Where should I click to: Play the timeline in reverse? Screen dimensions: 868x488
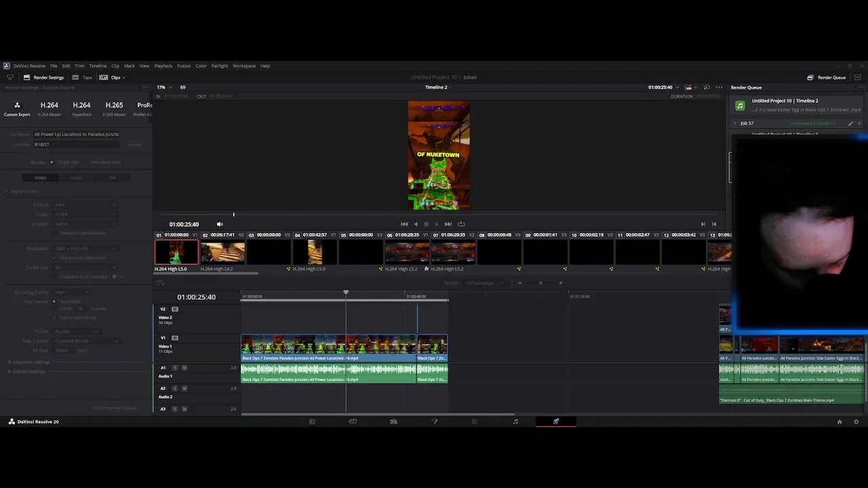pos(416,224)
